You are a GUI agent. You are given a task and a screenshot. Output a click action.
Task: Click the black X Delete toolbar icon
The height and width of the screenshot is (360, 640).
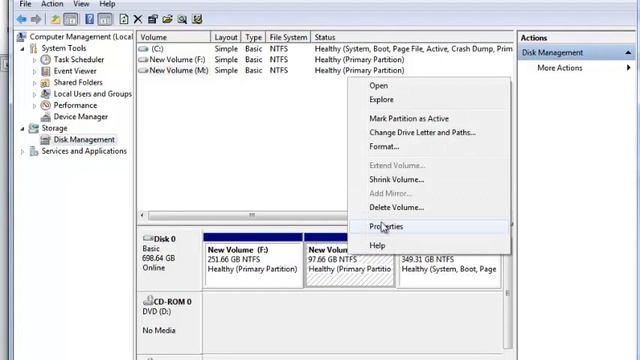(138, 19)
